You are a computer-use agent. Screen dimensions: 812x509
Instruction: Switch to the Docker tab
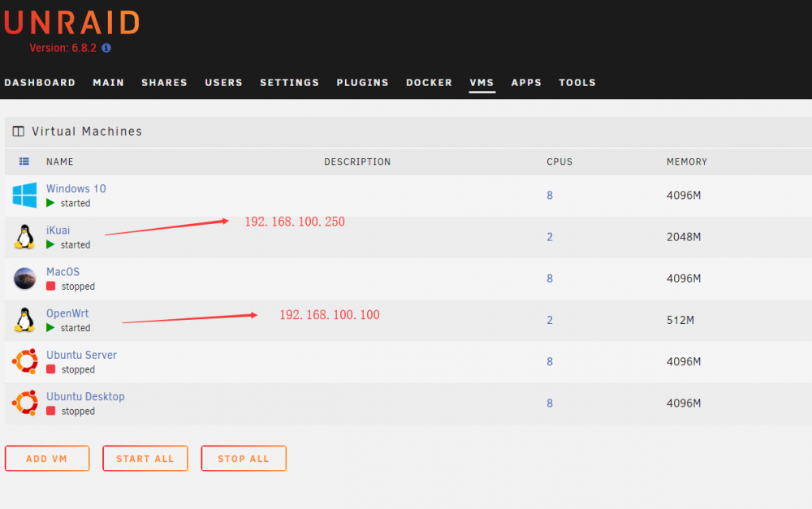click(429, 82)
